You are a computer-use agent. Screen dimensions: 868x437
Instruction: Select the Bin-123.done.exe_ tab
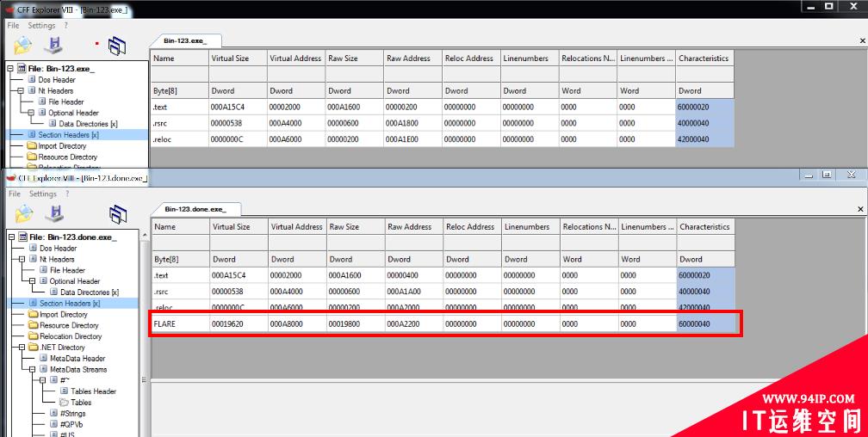click(x=195, y=209)
